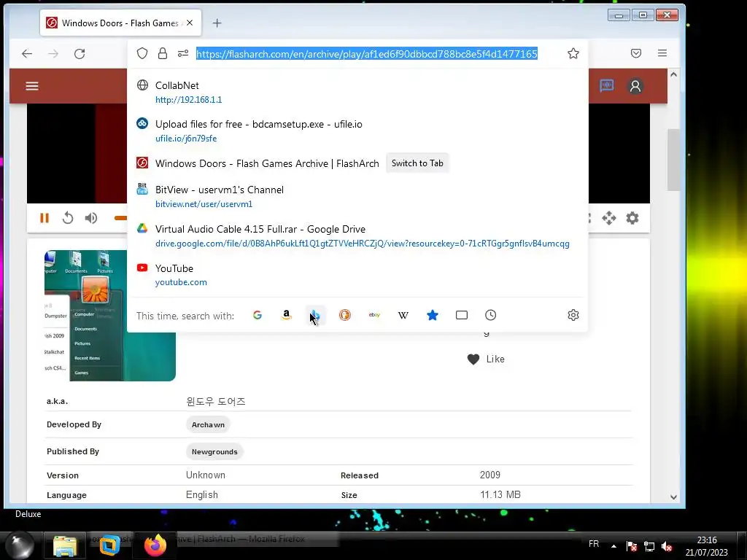
Task: Toggle fullscreen with arrows icon
Action: coord(609,218)
